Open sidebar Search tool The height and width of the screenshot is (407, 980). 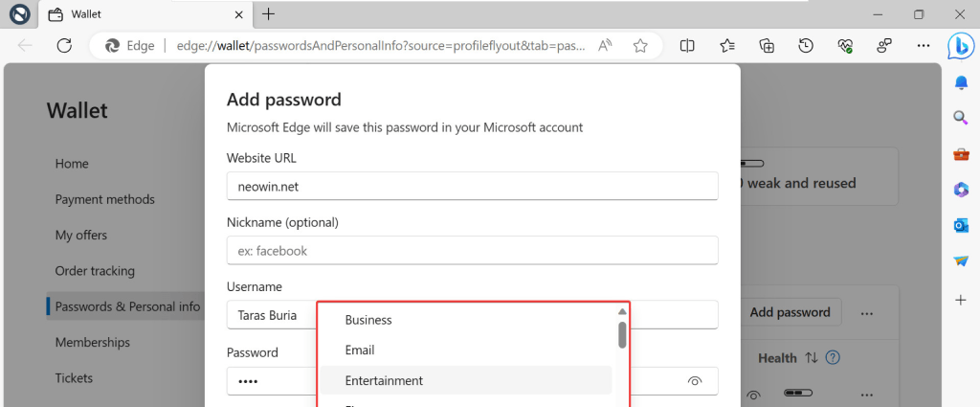tap(961, 118)
